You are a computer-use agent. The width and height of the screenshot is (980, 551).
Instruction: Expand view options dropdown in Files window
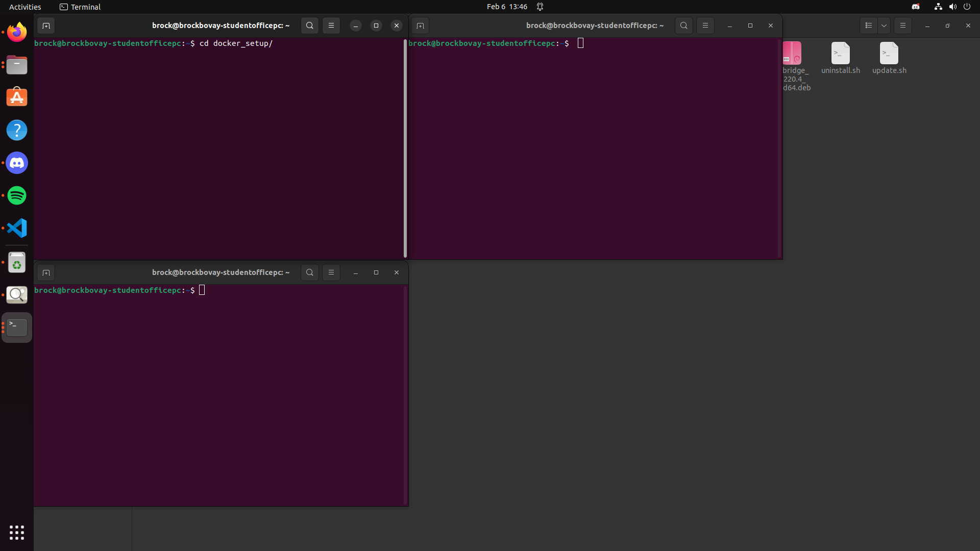[884, 26]
